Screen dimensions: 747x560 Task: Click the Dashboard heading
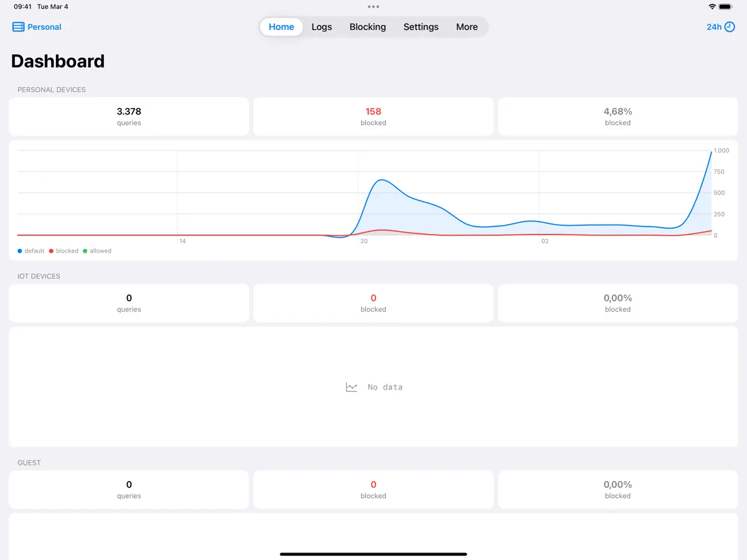(58, 61)
